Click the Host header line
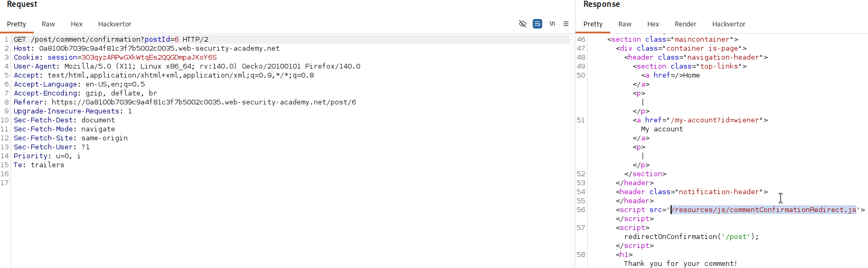 pos(147,49)
